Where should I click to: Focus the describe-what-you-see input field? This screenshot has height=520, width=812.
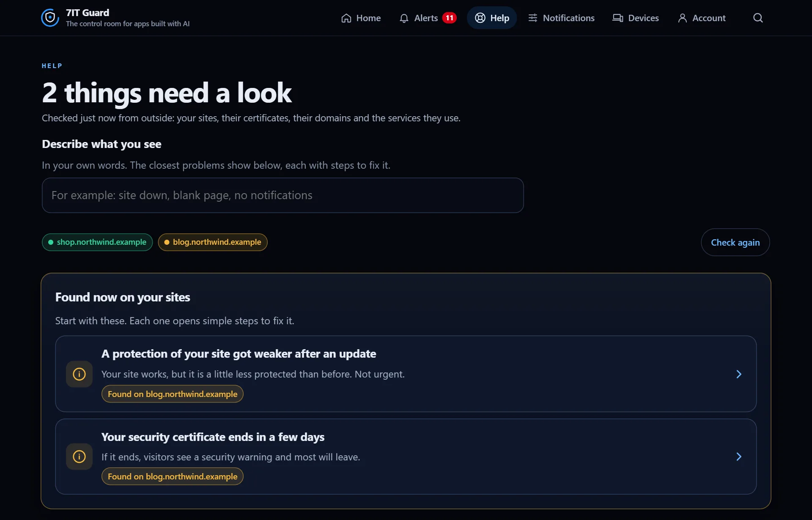tap(283, 195)
